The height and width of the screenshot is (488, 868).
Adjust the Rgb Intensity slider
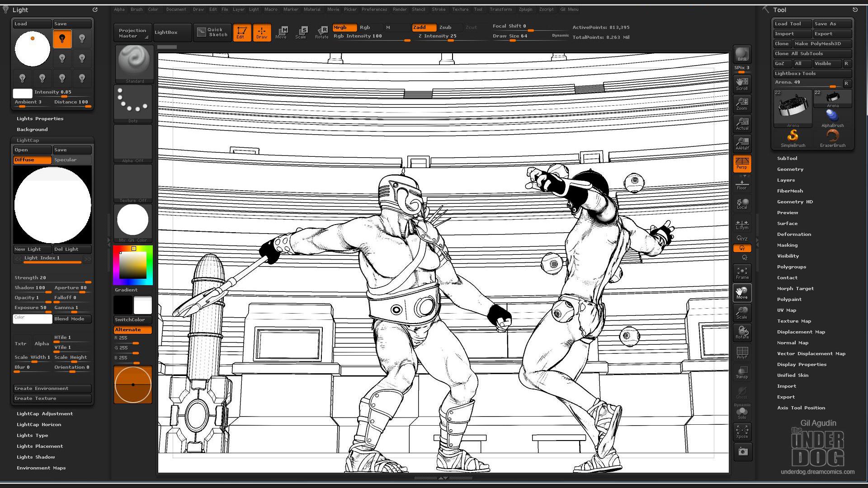[x=372, y=37]
